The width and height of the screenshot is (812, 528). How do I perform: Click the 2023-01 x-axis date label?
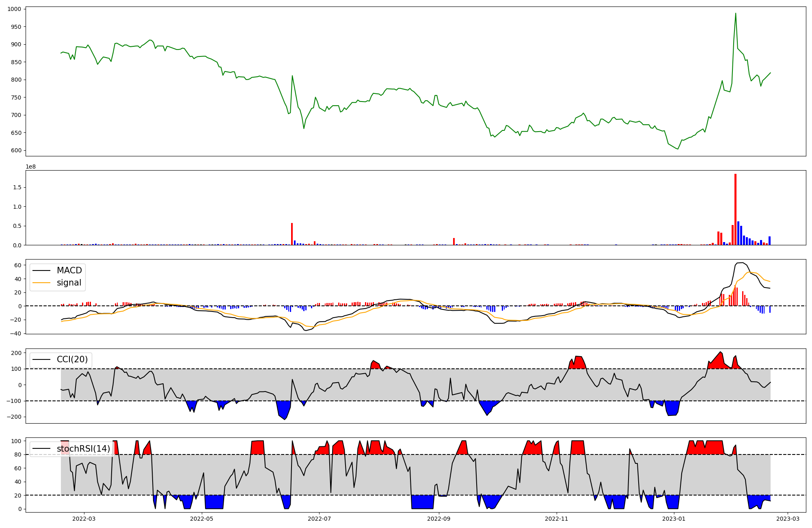[x=674, y=519]
